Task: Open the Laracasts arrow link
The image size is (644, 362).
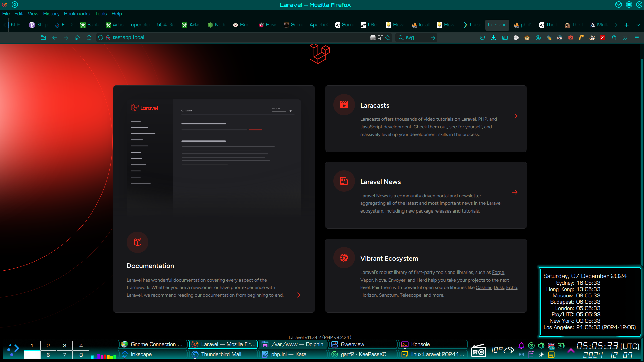Action: coord(515,116)
